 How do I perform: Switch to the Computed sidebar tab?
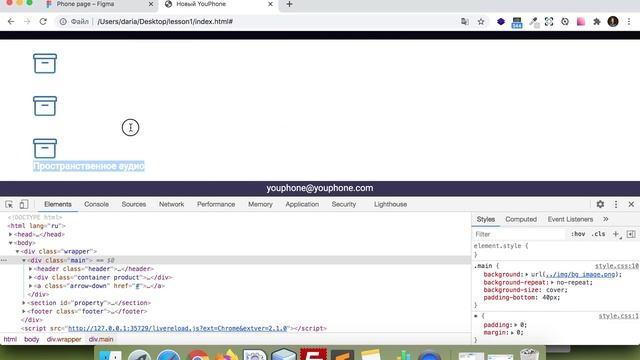(521, 220)
